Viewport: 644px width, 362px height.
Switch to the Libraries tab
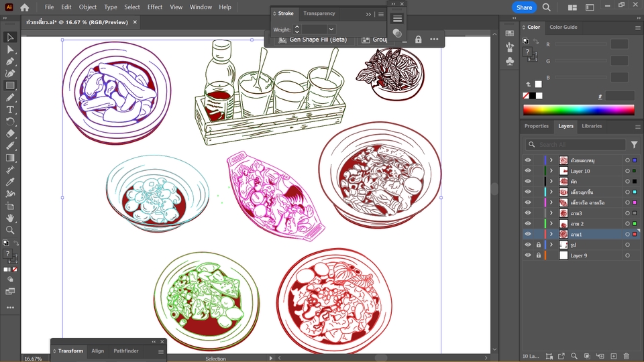592,126
